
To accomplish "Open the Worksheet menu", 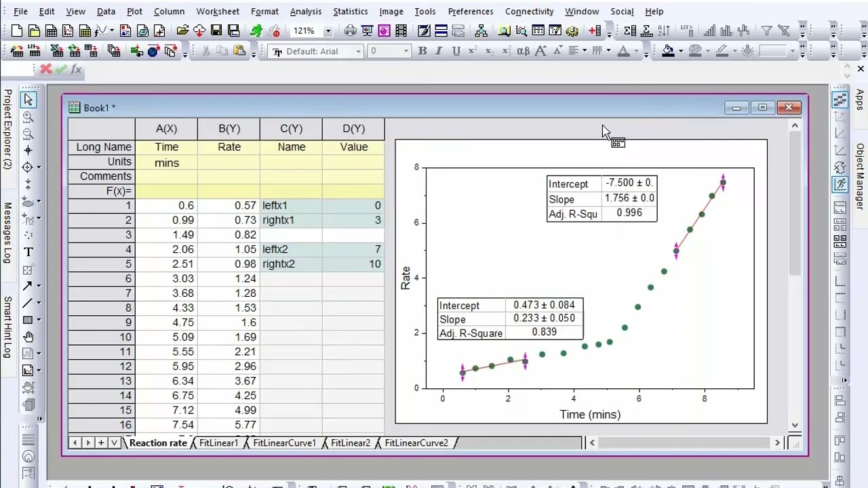I will coord(218,12).
